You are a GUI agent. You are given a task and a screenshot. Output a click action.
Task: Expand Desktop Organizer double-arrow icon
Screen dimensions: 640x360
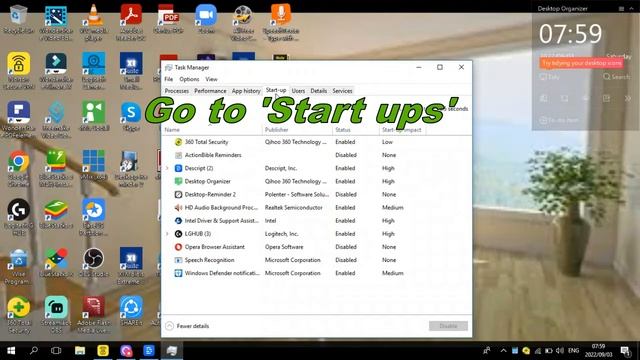coord(628,98)
